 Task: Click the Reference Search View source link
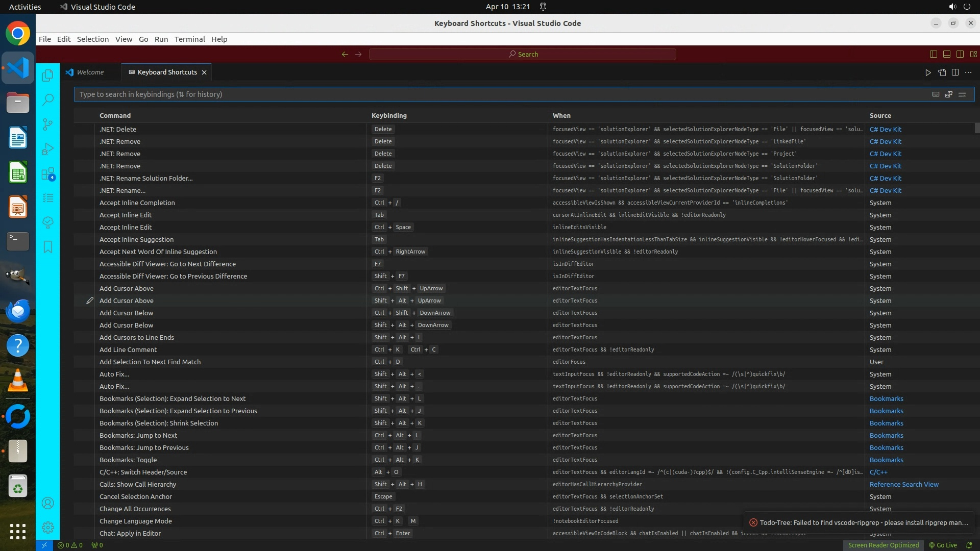click(903, 484)
